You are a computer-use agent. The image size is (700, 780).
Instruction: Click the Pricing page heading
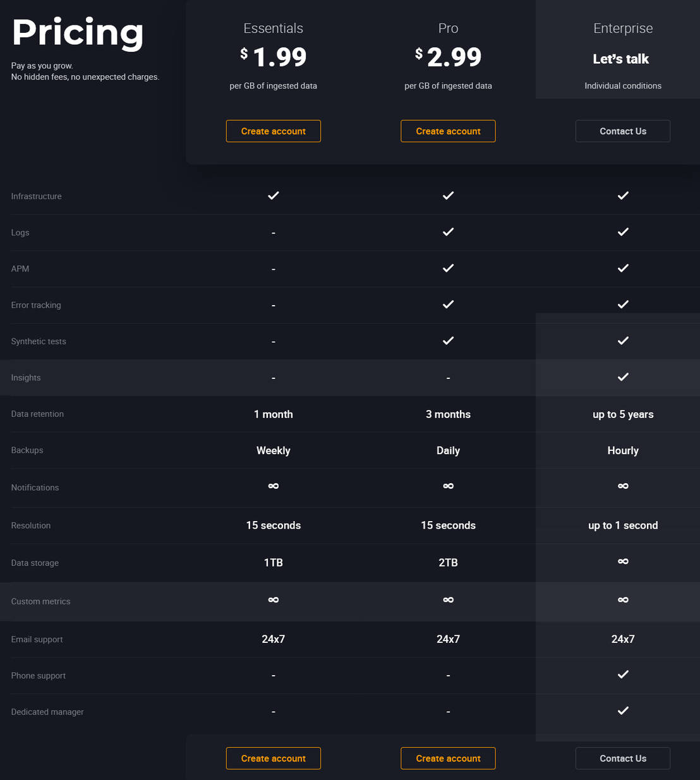(x=78, y=33)
